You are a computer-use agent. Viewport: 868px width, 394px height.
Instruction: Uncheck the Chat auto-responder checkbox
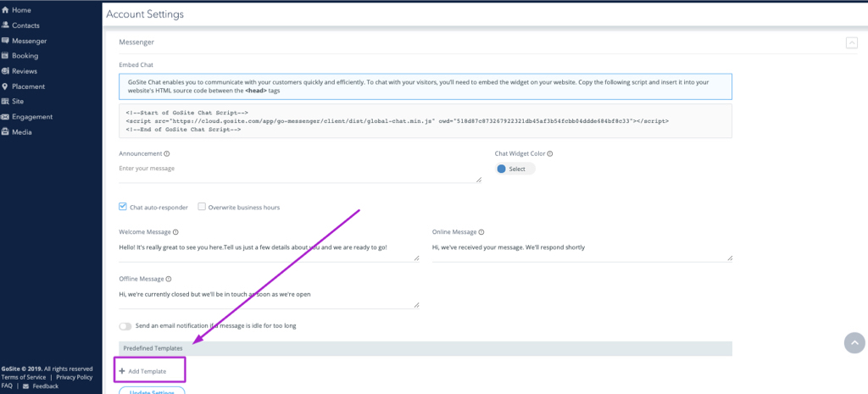pos(123,207)
